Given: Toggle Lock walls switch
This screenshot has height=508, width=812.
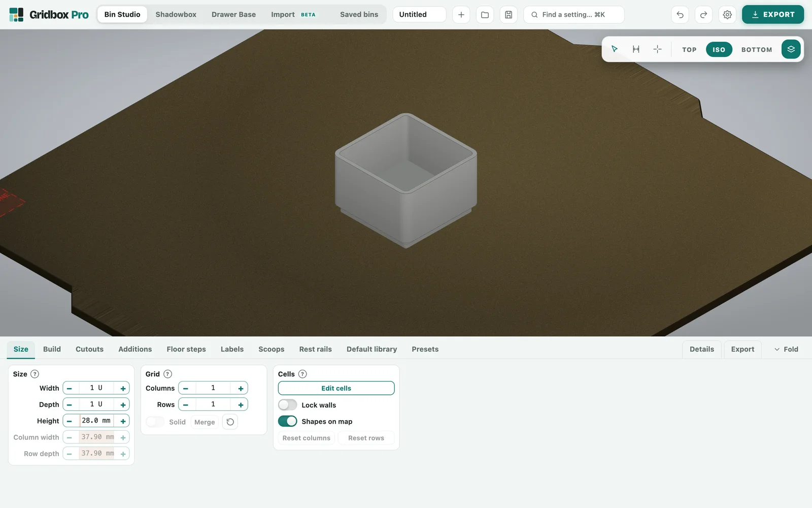Looking at the screenshot, I should click(287, 405).
